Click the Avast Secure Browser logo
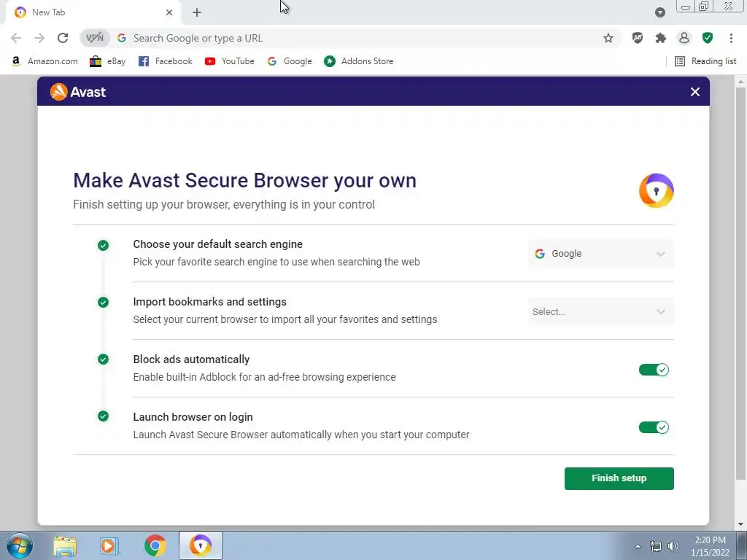The height and width of the screenshot is (560, 747). (x=656, y=190)
